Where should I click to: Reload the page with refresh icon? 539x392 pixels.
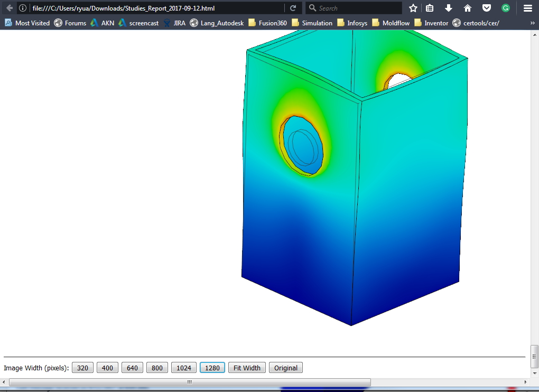coord(293,8)
